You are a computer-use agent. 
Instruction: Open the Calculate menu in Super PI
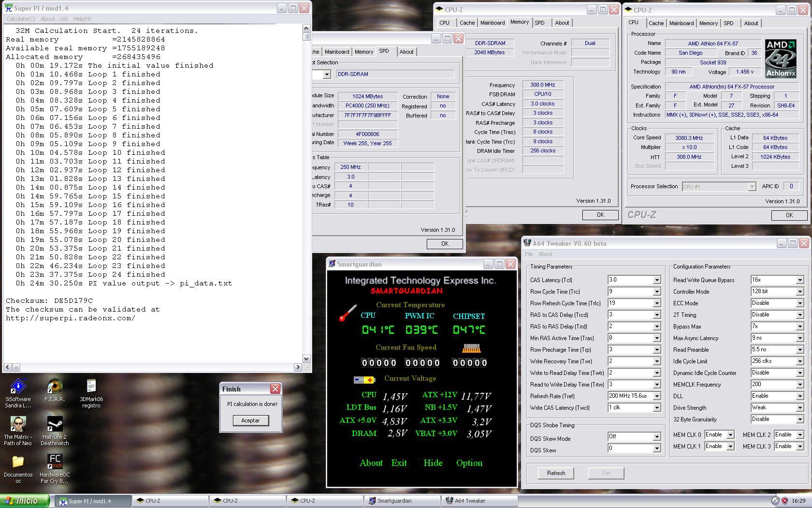20,19
